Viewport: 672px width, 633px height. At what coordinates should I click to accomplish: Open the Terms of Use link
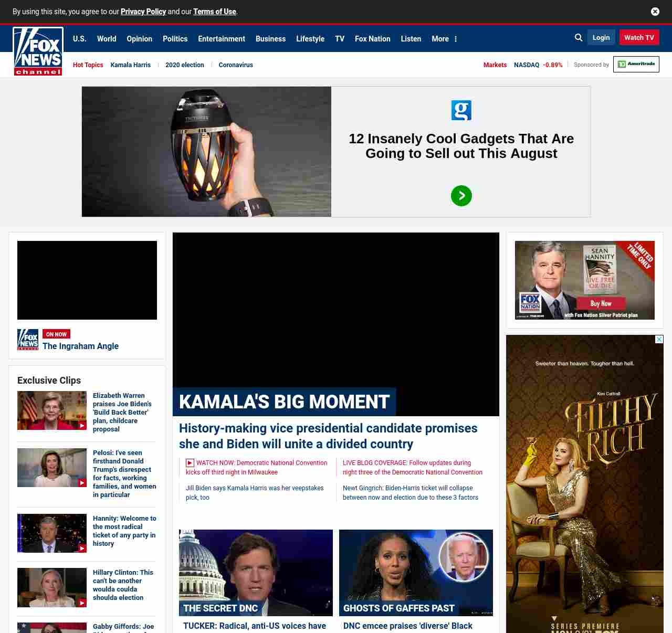point(214,12)
